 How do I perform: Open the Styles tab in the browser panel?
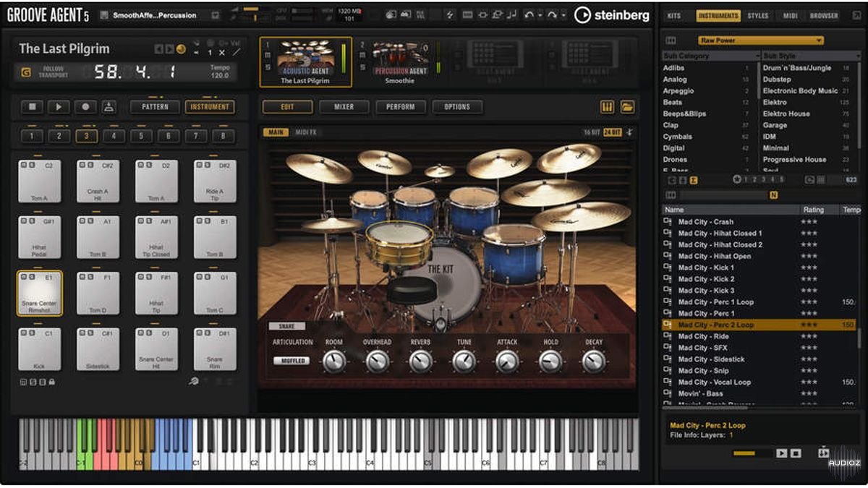tap(758, 15)
